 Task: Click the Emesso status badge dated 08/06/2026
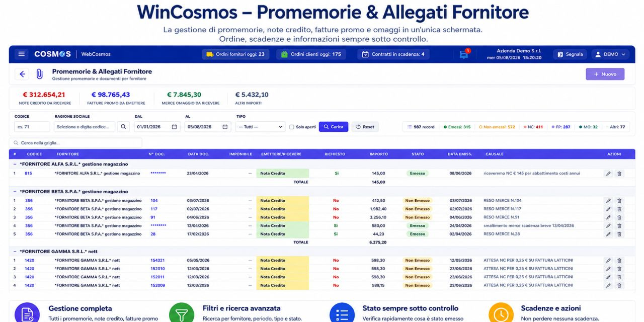point(418,174)
